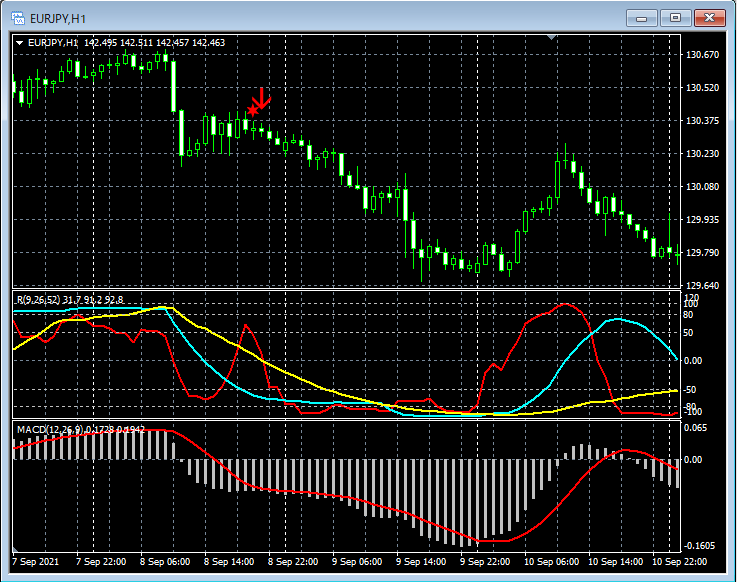Click the oscillator scale value -50
The image size is (738, 582).
click(x=690, y=390)
